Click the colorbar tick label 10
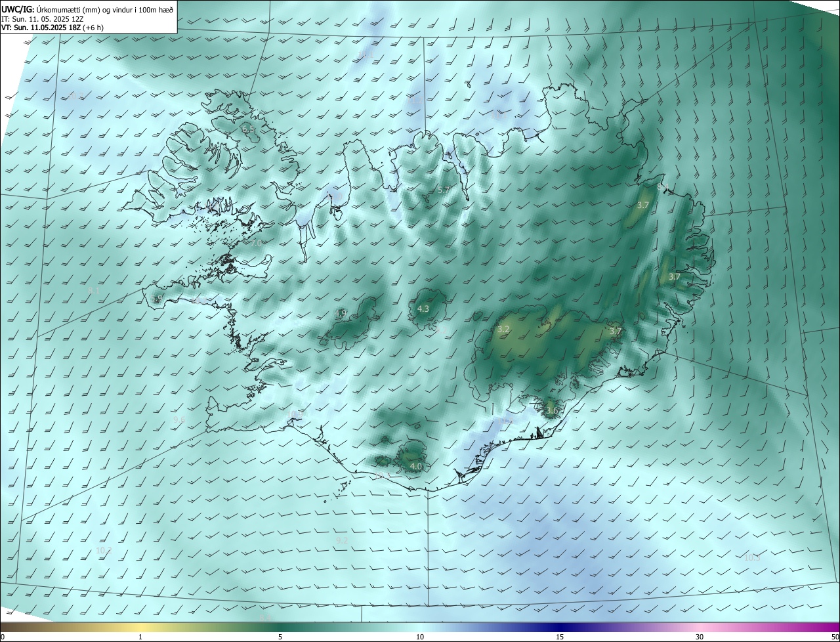The image size is (840, 642). pyautogui.click(x=420, y=637)
